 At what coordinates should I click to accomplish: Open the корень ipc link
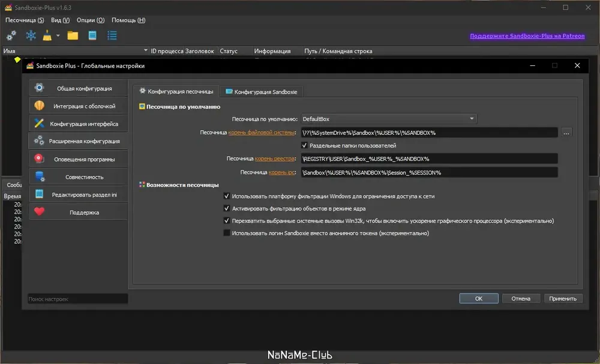coord(281,172)
